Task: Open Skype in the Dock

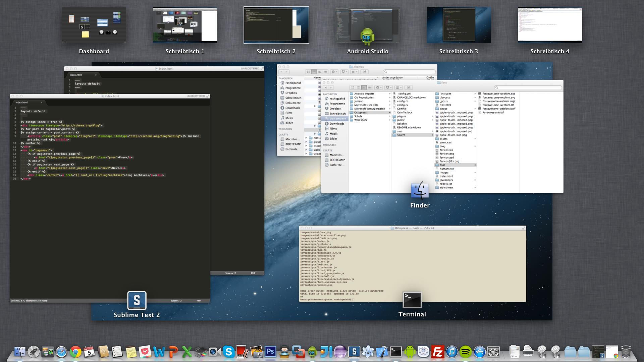Action: pos(228,352)
